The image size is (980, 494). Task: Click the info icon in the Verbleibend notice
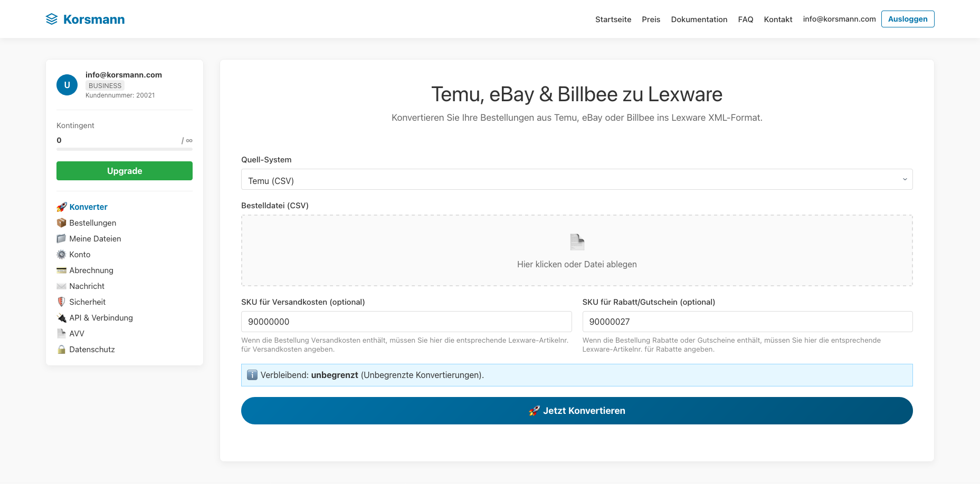pos(252,375)
